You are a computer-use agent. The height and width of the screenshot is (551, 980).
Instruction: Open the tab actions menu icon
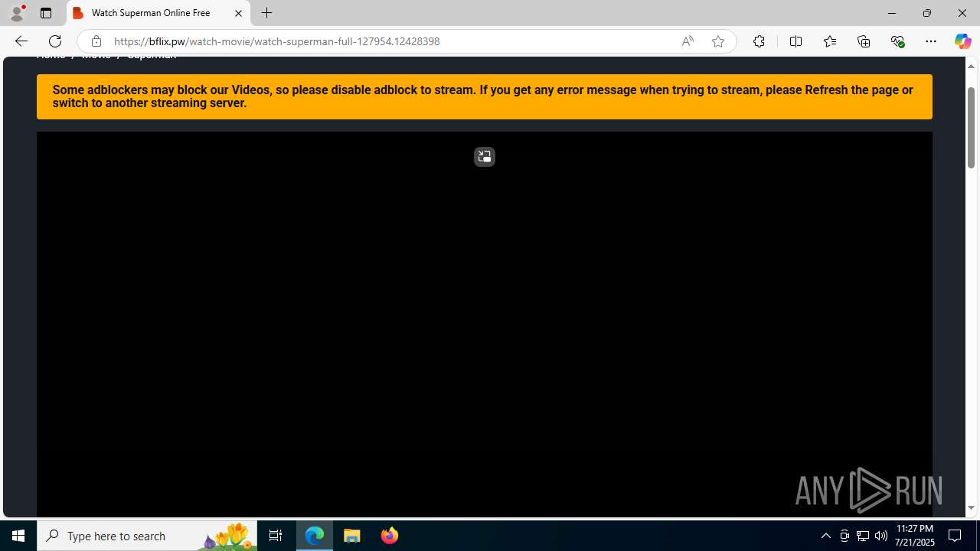[x=46, y=13]
